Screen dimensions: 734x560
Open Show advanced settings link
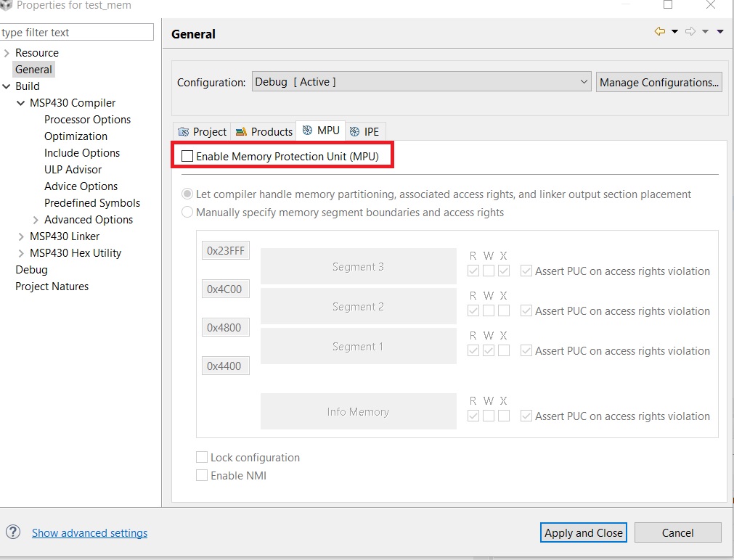pyautogui.click(x=89, y=532)
